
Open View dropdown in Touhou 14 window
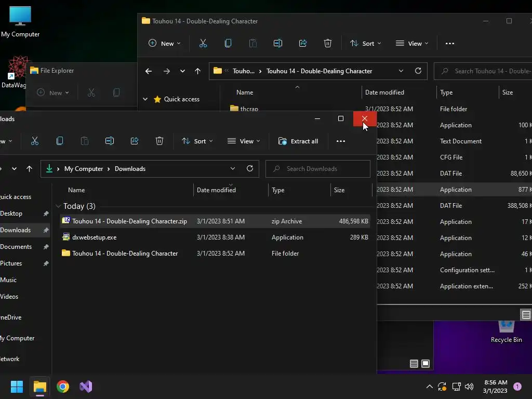[412, 44]
